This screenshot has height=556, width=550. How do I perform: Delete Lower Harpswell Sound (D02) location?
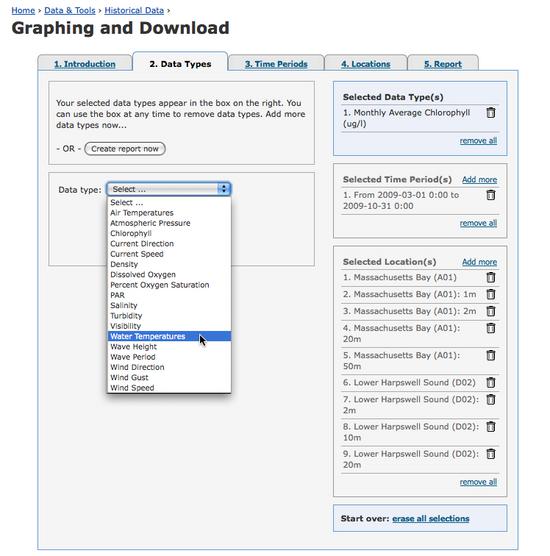tap(491, 382)
